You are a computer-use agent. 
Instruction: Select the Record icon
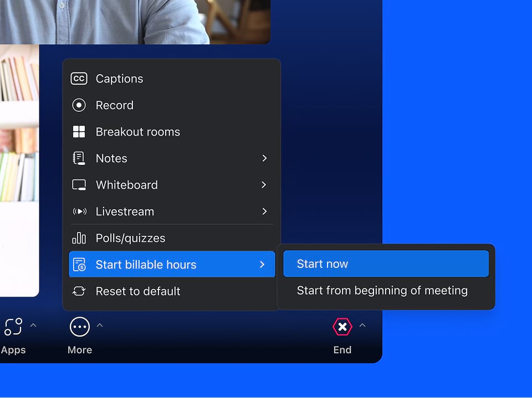coord(79,105)
